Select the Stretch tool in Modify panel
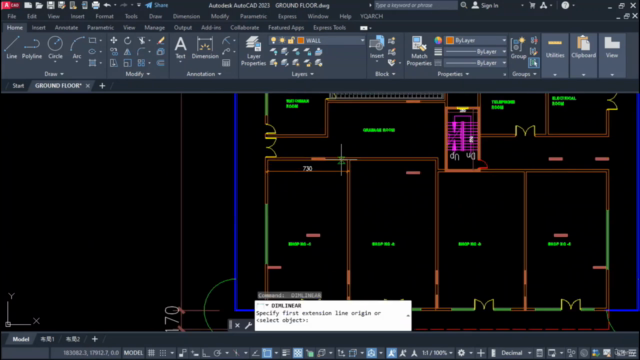Image resolution: width=640 pixels, height=360 pixels. 113,63
